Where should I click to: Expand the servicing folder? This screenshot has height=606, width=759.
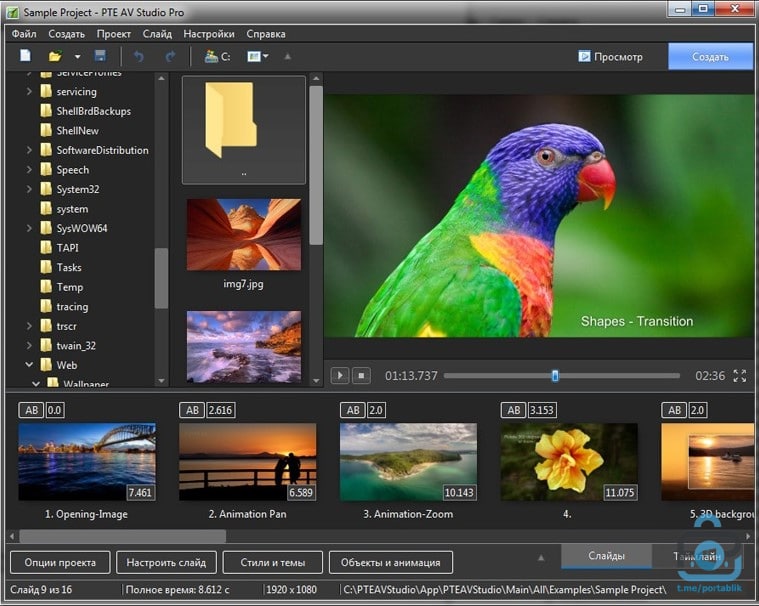pyautogui.click(x=29, y=91)
